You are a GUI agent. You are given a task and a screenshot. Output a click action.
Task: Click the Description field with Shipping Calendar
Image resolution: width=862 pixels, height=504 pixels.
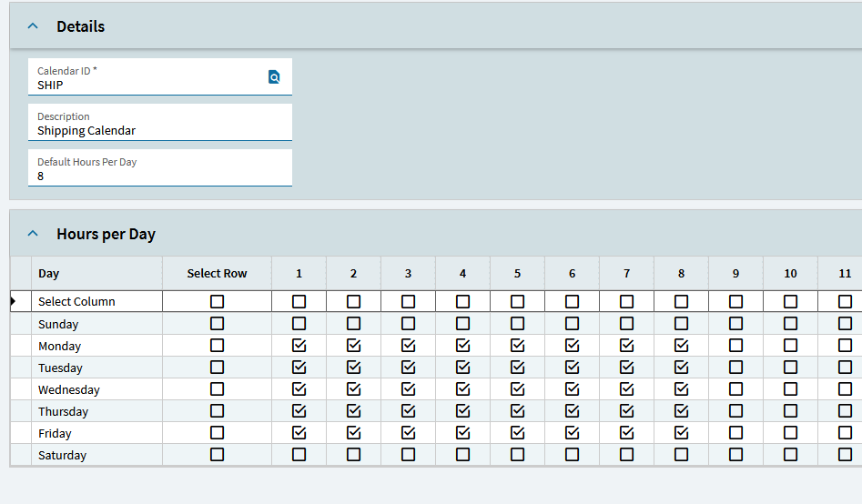(x=159, y=130)
